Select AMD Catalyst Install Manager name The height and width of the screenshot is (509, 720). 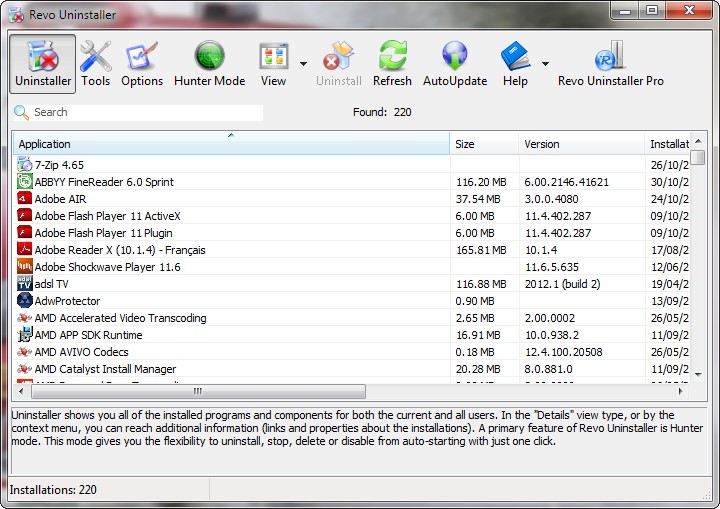(105, 369)
